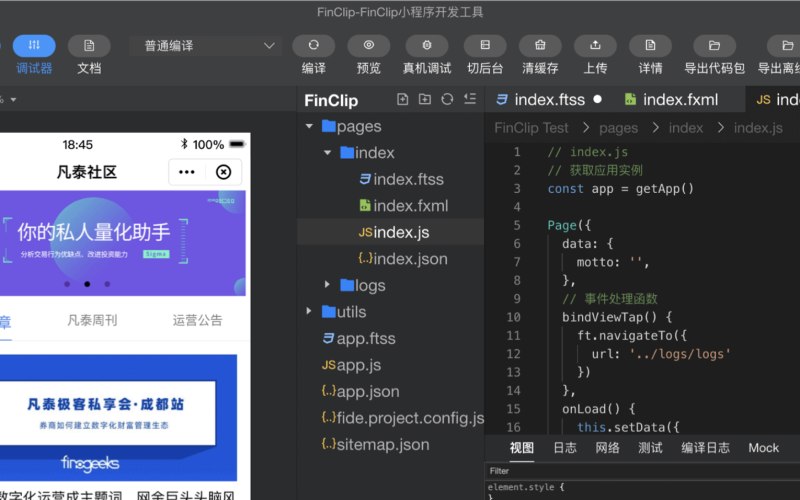Screen dimensions: 800x500
Task: Open the 详情 details icon
Action: (650, 46)
